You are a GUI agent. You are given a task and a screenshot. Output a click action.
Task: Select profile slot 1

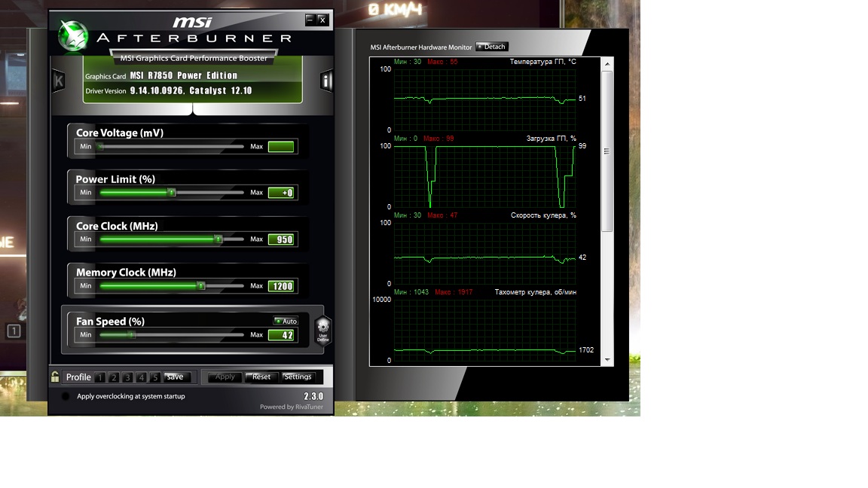click(x=99, y=377)
